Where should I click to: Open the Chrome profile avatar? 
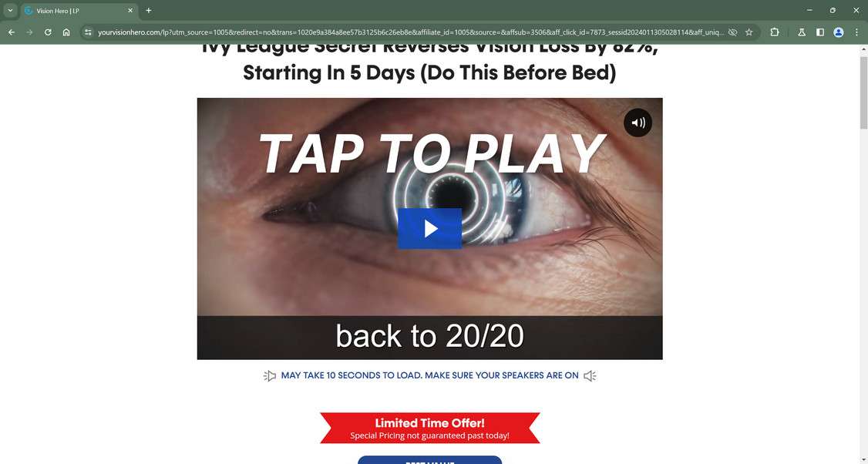tap(839, 32)
